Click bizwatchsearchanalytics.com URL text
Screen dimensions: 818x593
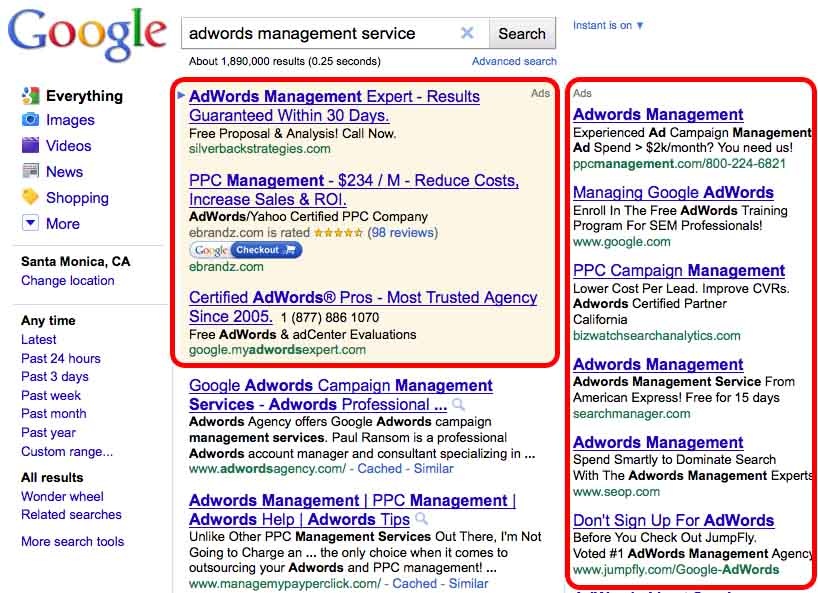pyautogui.click(x=657, y=335)
